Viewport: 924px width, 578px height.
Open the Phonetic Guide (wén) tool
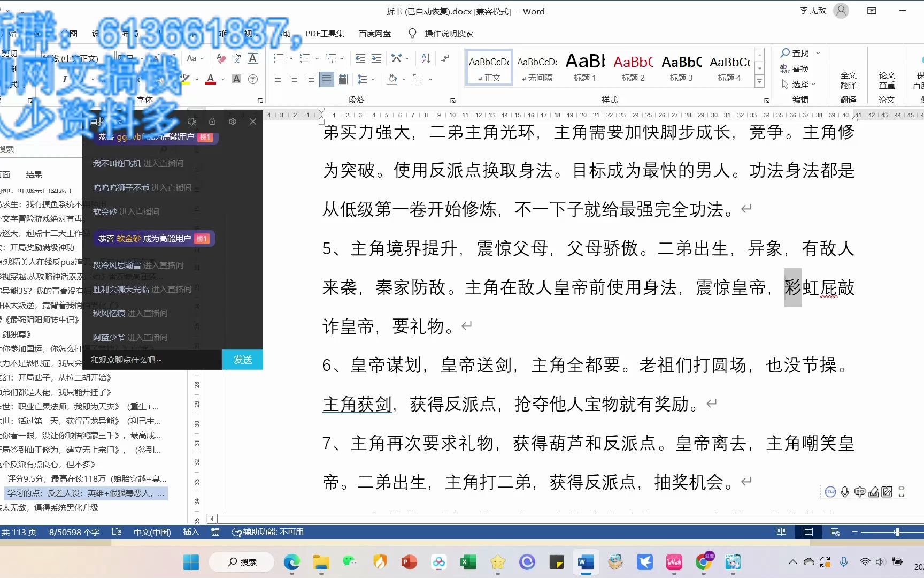(237, 58)
